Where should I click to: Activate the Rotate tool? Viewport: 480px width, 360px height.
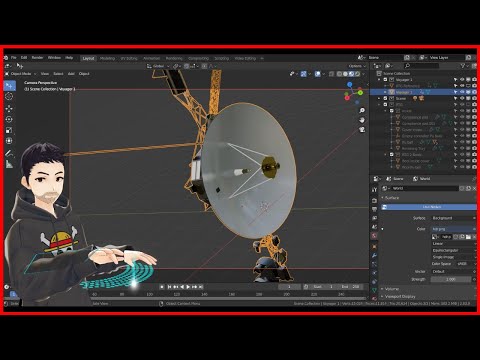click(x=9, y=119)
